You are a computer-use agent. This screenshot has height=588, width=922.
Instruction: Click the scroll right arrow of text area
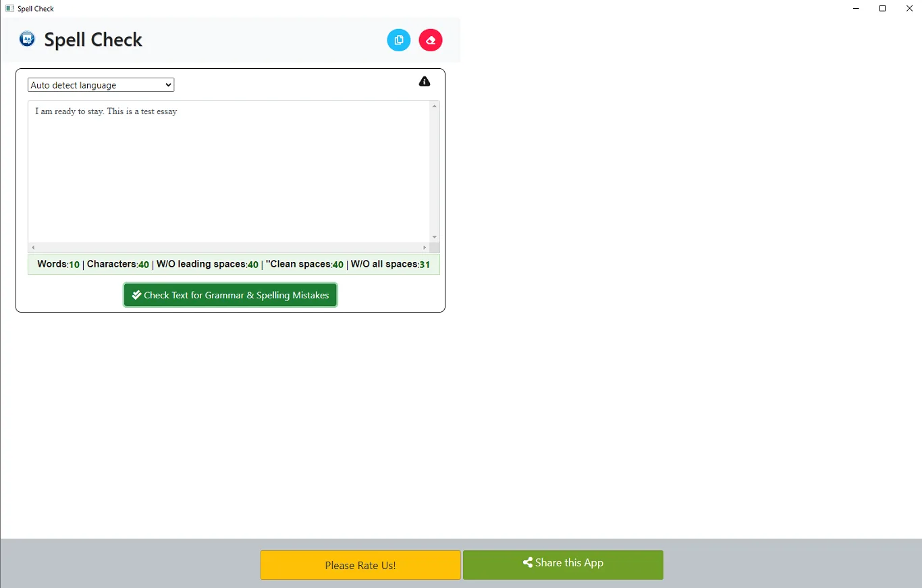click(x=425, y=248)
